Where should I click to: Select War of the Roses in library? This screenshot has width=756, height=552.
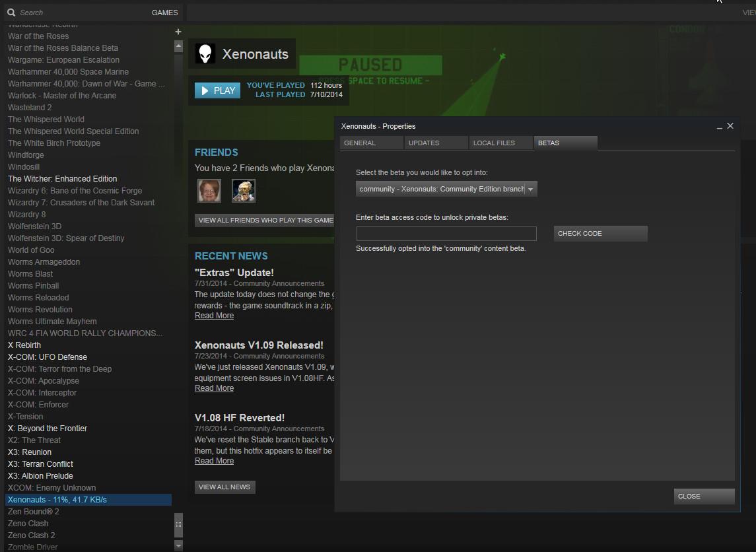(x=38, y=36)
